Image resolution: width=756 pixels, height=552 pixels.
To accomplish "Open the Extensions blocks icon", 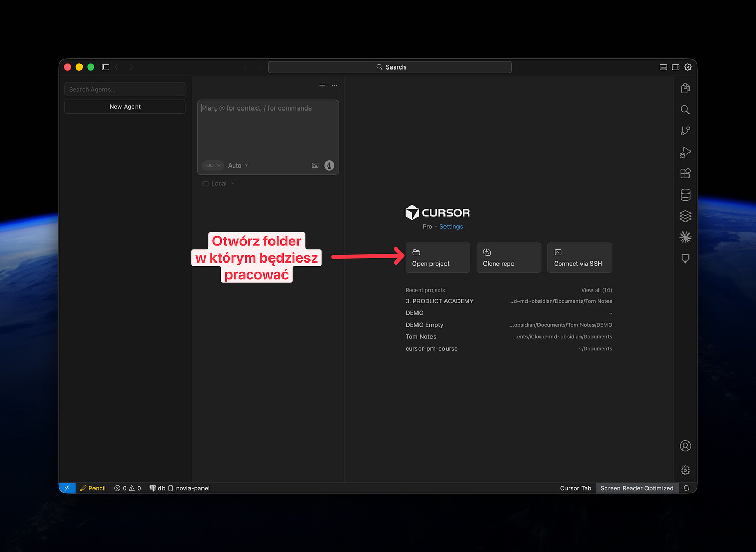I will tap(685, 173).
